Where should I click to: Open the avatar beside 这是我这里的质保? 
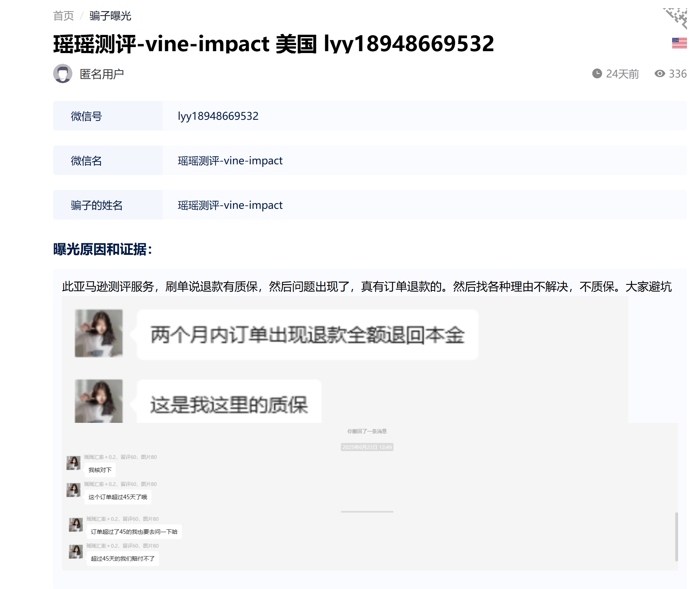pos(99,401)
